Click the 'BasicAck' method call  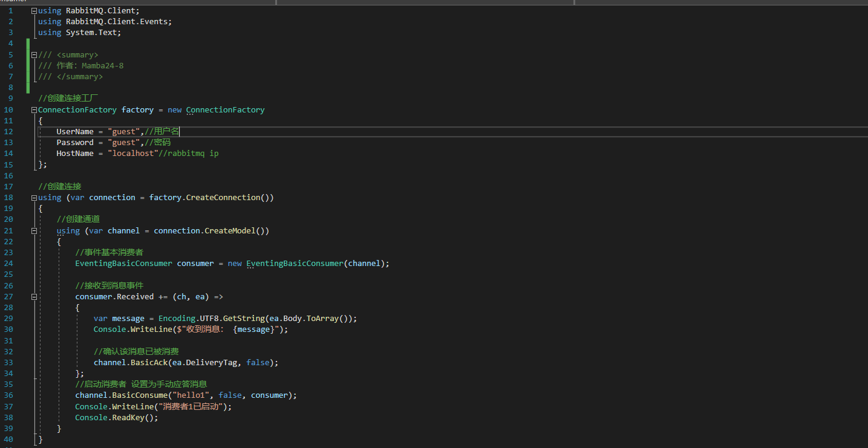149,362
